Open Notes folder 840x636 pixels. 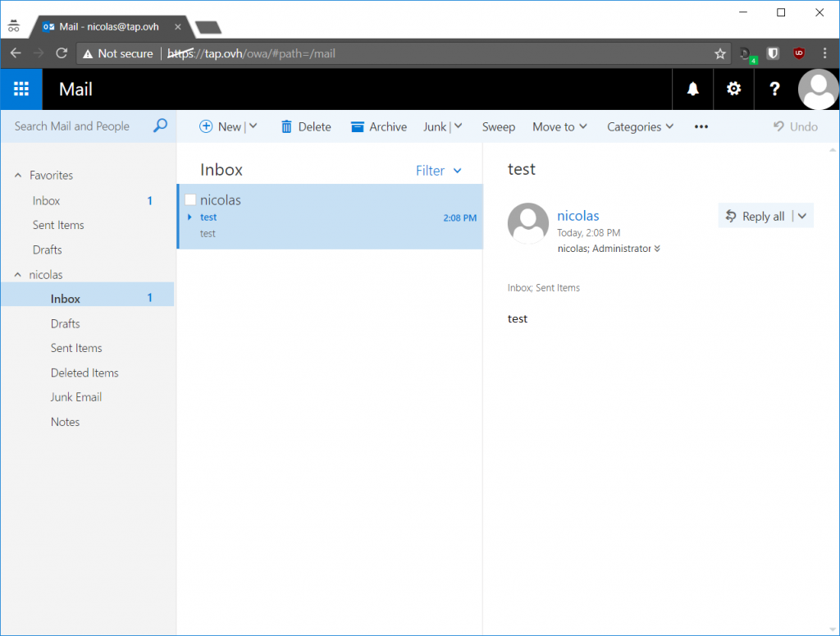[x=65, y=422]
